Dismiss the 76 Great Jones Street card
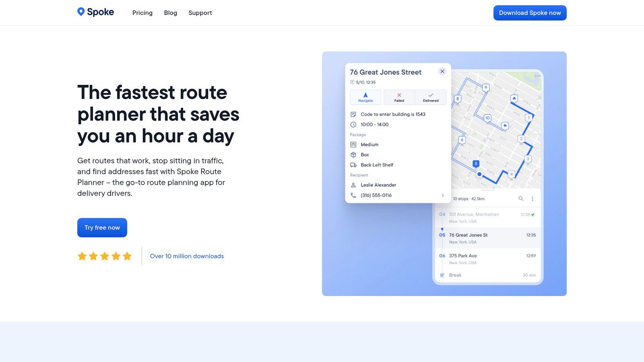Screen dimensions: 644x362 click(442, 71)
